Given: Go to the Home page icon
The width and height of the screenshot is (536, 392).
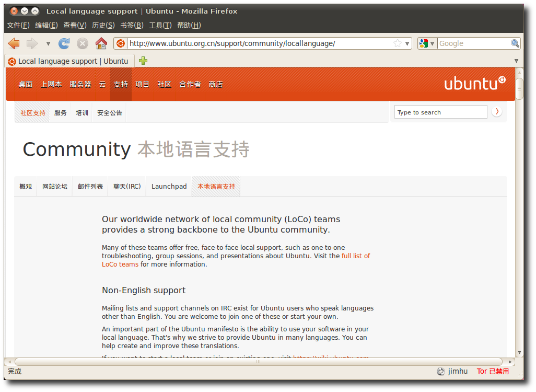Looking at the screenshot, I should tap(101, 43).
